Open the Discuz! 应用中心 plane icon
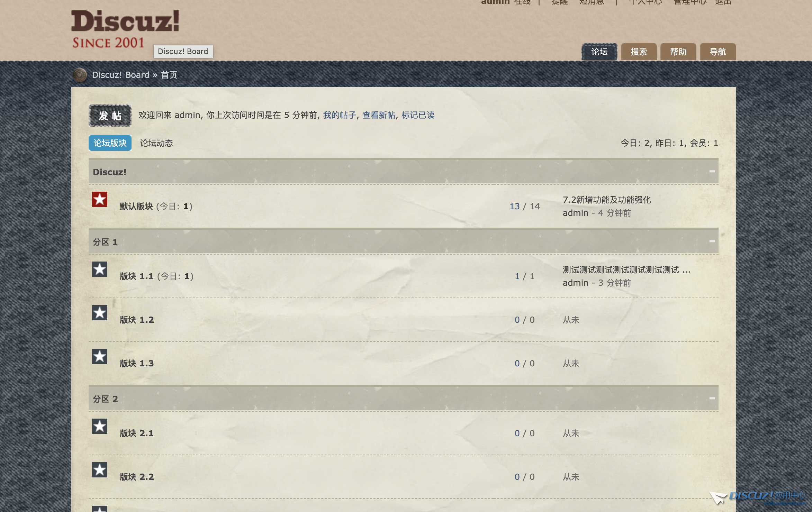The image size is (812, 512). coord(719,498)
